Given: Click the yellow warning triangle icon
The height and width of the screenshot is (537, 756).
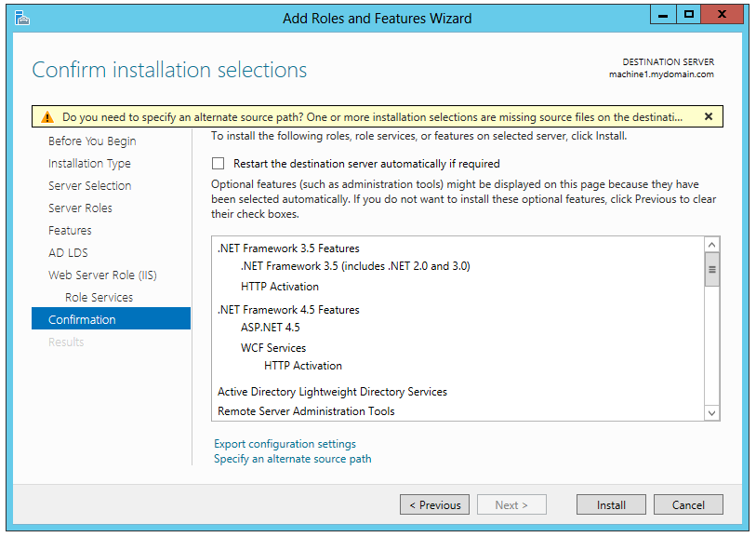Looking at the screenshot, I should click(x=46, y=117).
